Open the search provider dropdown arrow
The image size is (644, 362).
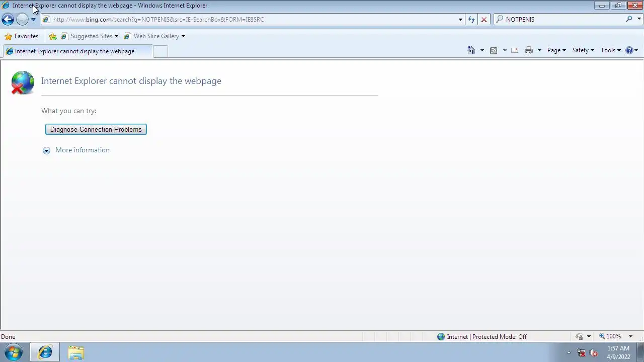point(639,19)
